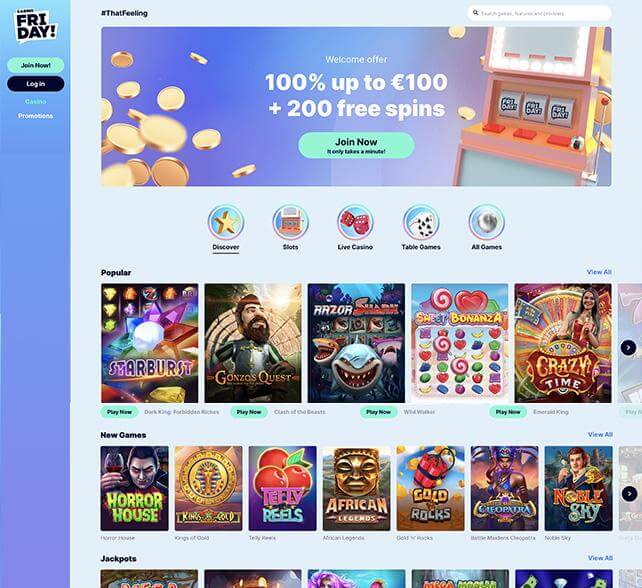Select the Slots machine category icon

coord(290,222)
